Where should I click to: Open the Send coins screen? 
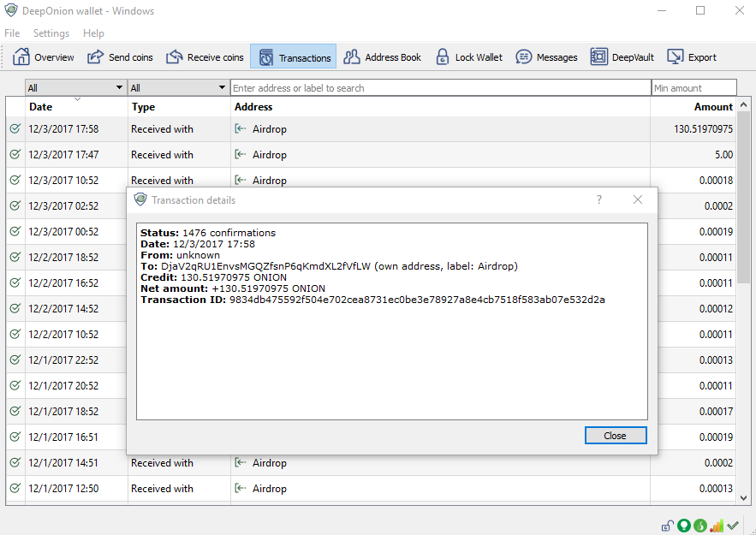[x=120, y=56]
